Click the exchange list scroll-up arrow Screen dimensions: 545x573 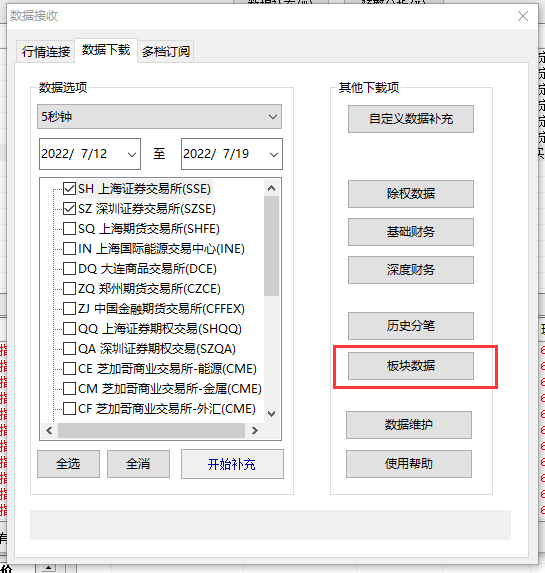(271, 188)
